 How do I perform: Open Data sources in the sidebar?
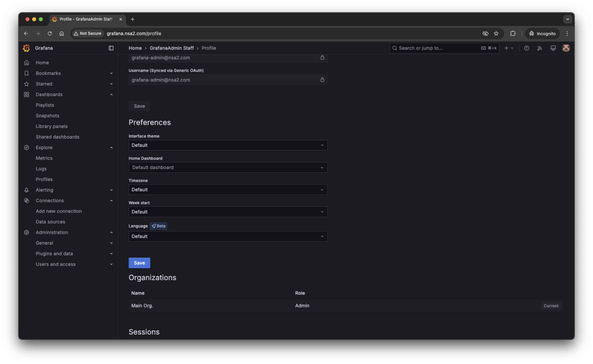pos(50,222)
